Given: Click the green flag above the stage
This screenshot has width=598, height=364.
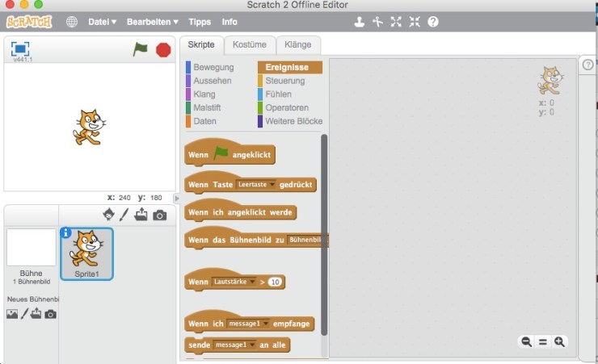Looking at the screenshot, I should [x=141, y=49].
